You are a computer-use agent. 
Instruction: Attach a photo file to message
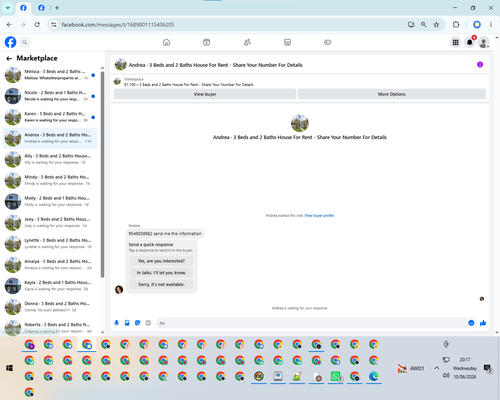[127, 323]
